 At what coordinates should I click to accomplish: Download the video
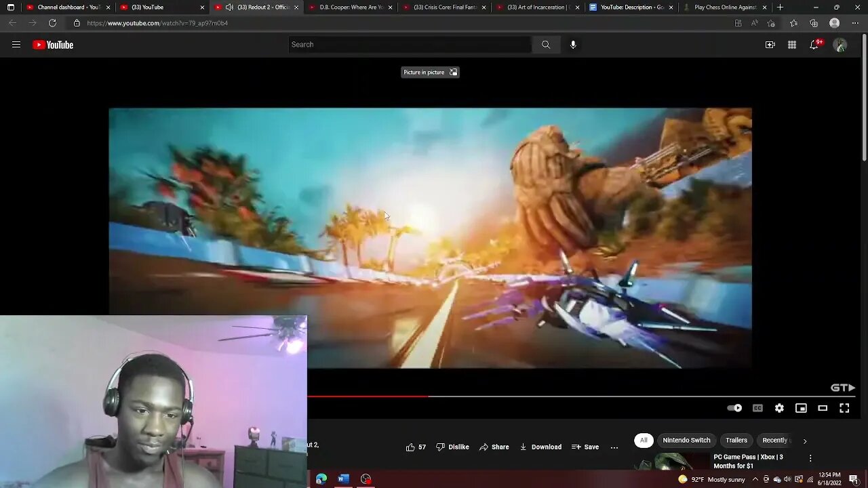coord(540,447)
